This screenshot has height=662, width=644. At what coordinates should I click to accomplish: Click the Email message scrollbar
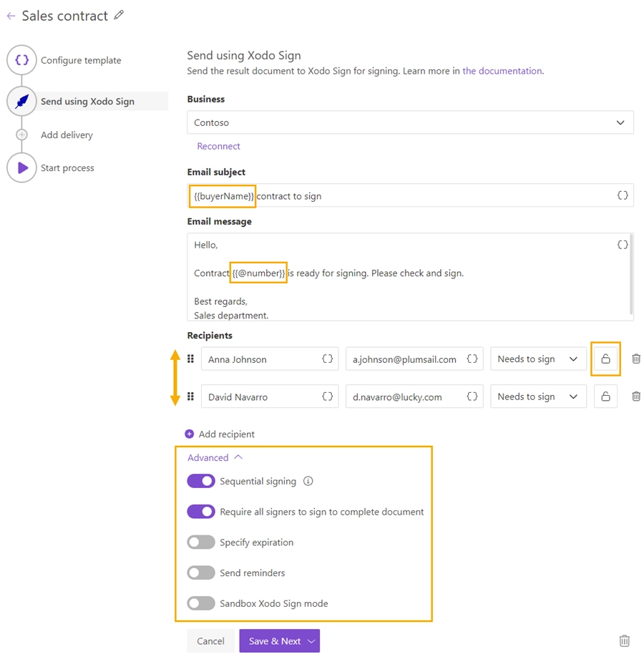pos(631,274)
